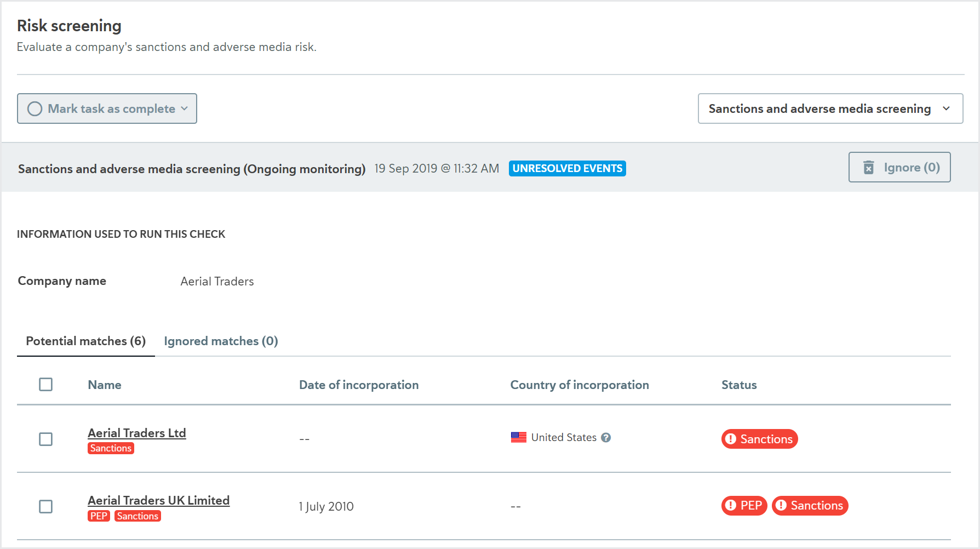
Task: Click the UNRESOLVED EVENTS status badge
Action: [567, 168]
